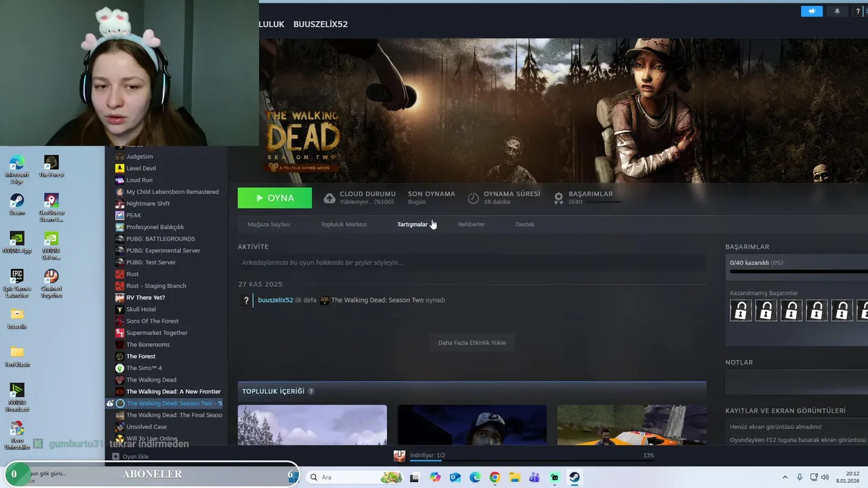The width and height of the screenshot is (868, 488).
Task: Open Başarımlar gear icon in game header
Action: click(x=559, y=198)
